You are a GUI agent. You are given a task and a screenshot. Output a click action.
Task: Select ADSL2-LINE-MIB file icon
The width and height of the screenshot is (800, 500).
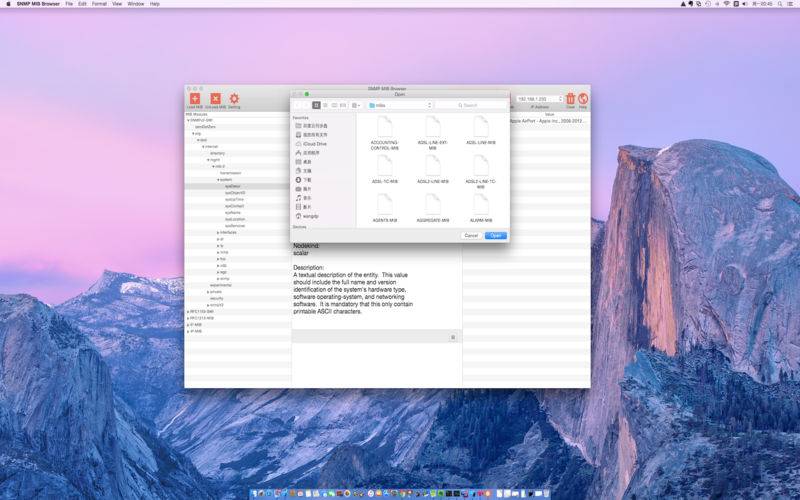[x=433, y=166]
